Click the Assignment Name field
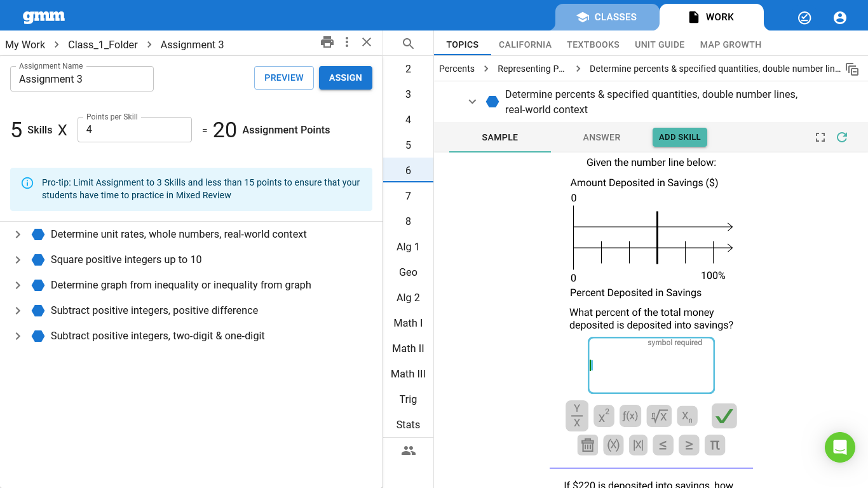 pyautogui.click(x=82, y=79)
